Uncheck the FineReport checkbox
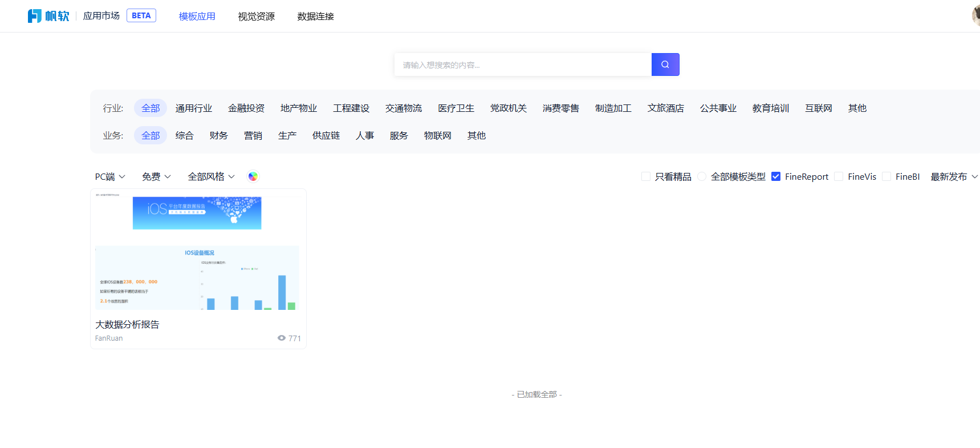 pyautogui.click(x=776, y=176)
